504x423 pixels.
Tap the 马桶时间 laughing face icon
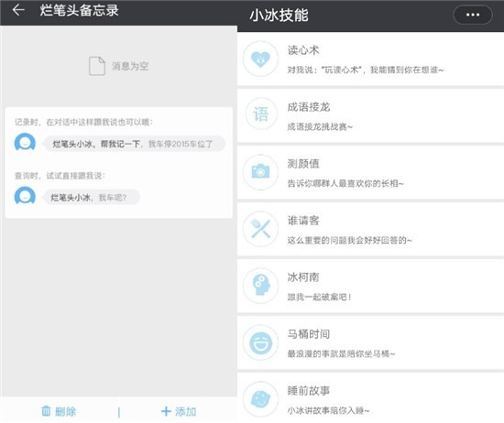pyautogui.click(x=260, y=342)
